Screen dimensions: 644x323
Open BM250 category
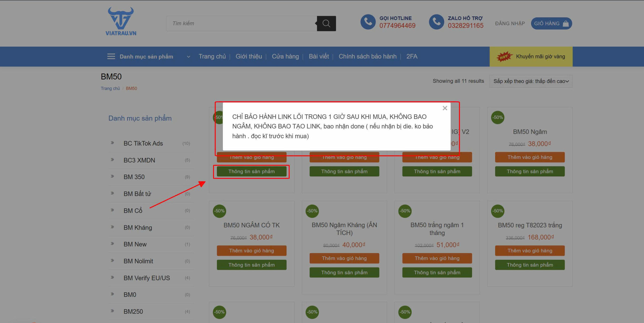[x=133, y=311]
